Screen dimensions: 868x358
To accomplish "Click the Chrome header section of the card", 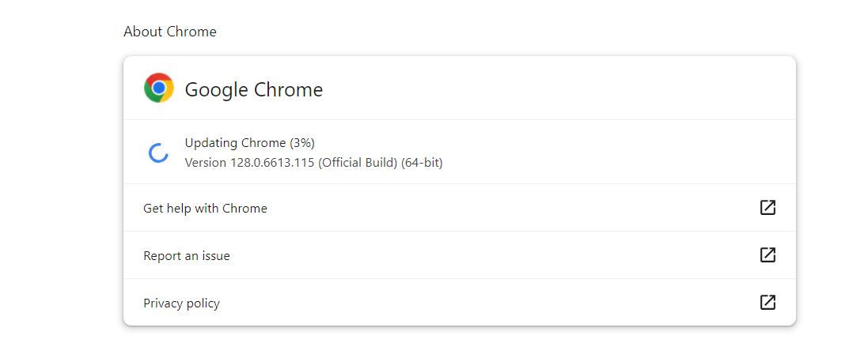I will coord(460,88).
